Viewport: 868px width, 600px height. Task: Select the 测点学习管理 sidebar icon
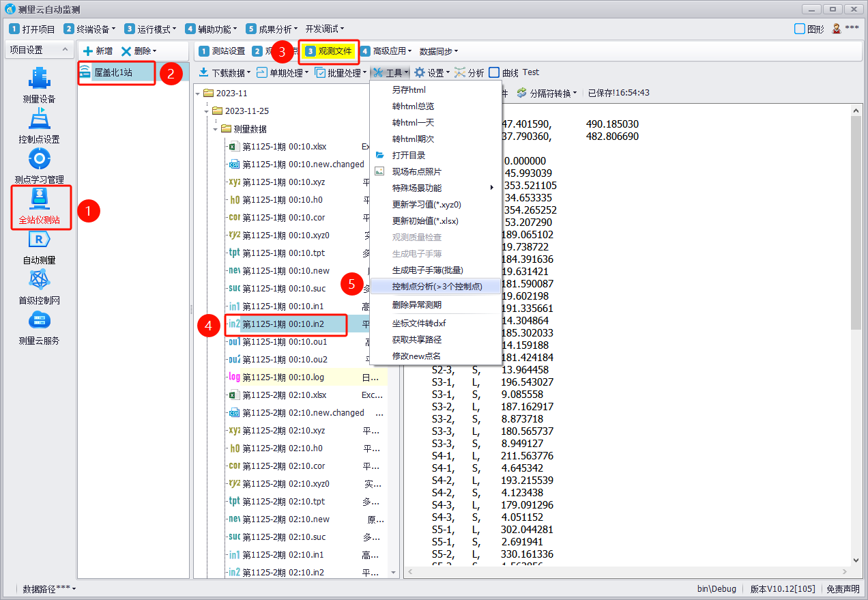(x=39, y=160)
